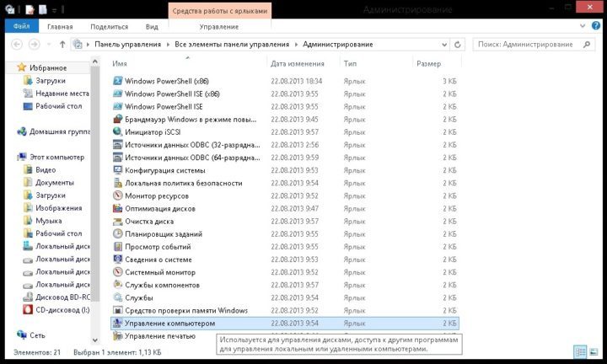The height and width of the screenshot is (364, 607).
Task: Expand Все элементы панели управления breadcrumb arrow
Action: click(296, 45)
